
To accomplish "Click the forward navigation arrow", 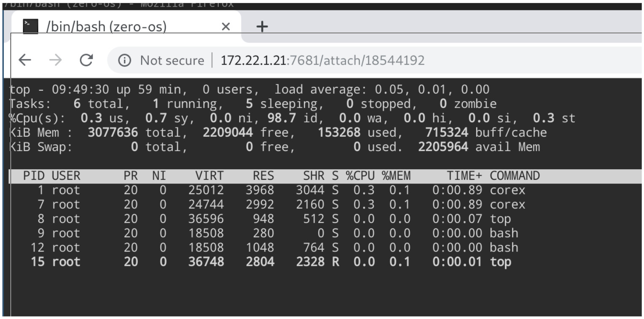I will coord(55,61).
